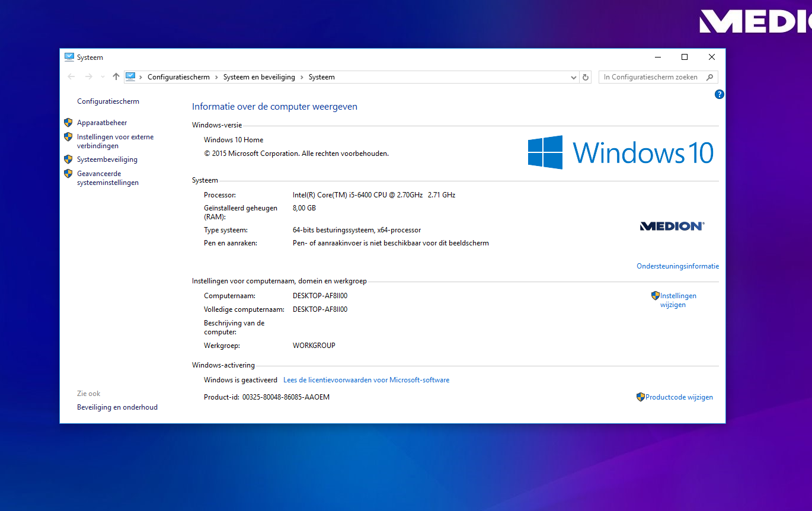Image resolution: width=812 pixels, height=511 pixels.
Task: Expand the address bar history dropdown
Action: [x=573, y=77]
